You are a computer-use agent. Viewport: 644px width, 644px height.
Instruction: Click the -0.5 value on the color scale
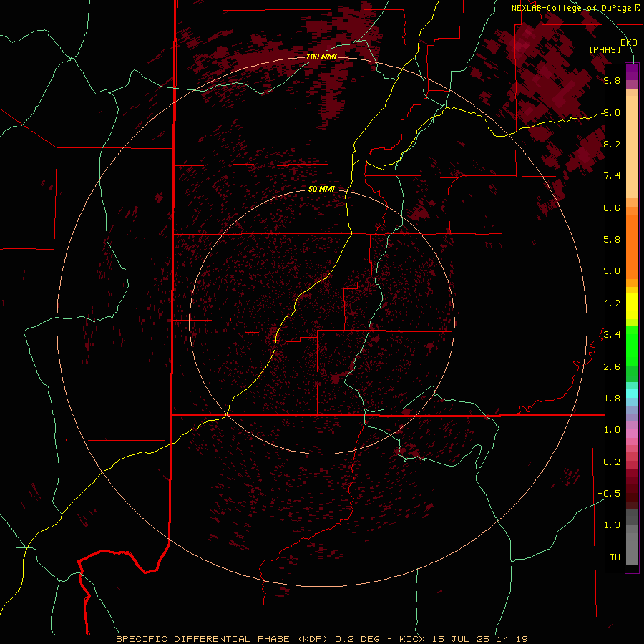(x=609, y=493)
